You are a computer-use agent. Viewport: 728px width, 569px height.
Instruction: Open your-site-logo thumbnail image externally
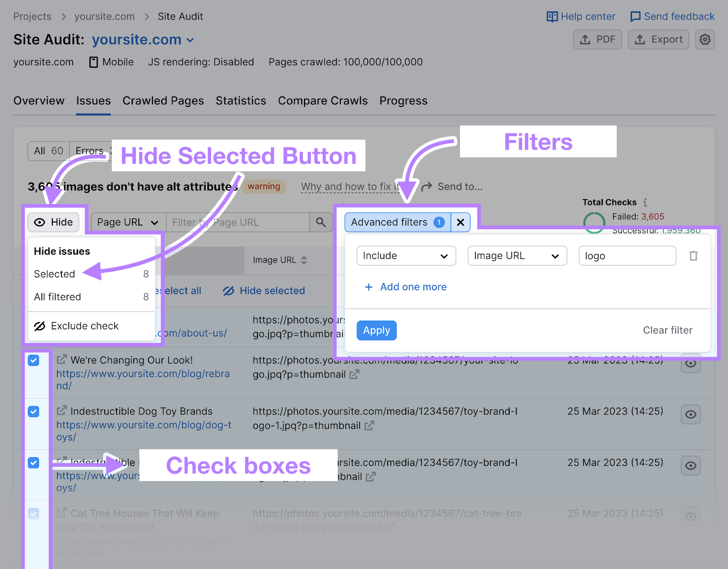pos(354,374)
